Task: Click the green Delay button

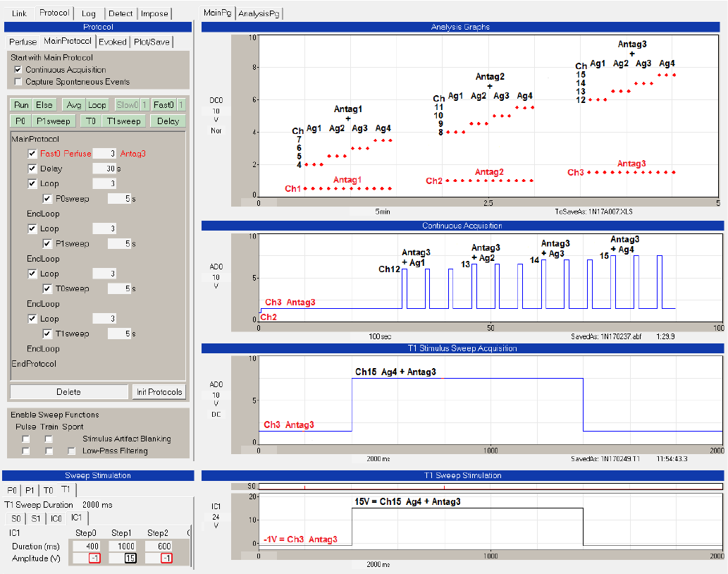Action: click(x=168, y=121)
